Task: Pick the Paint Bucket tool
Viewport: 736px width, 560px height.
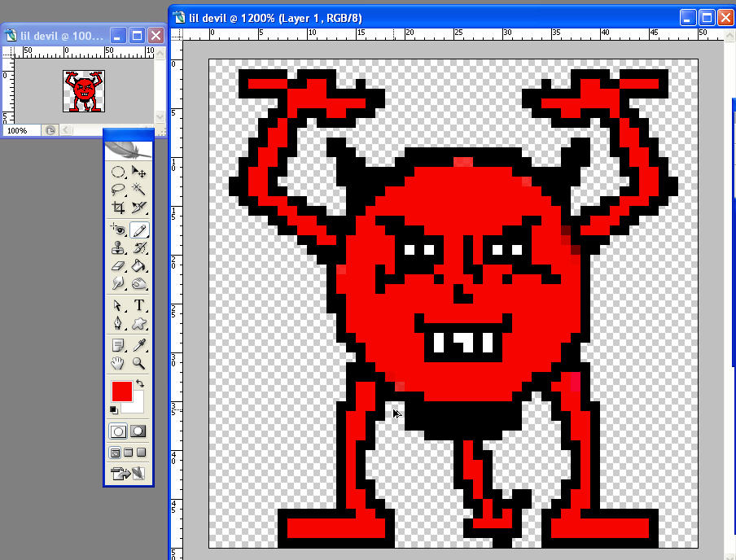Action: point(138,265)
